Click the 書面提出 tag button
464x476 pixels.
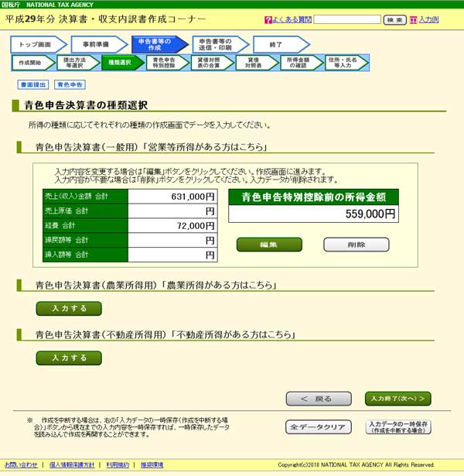pyautogui.click(x=32, y=84)
